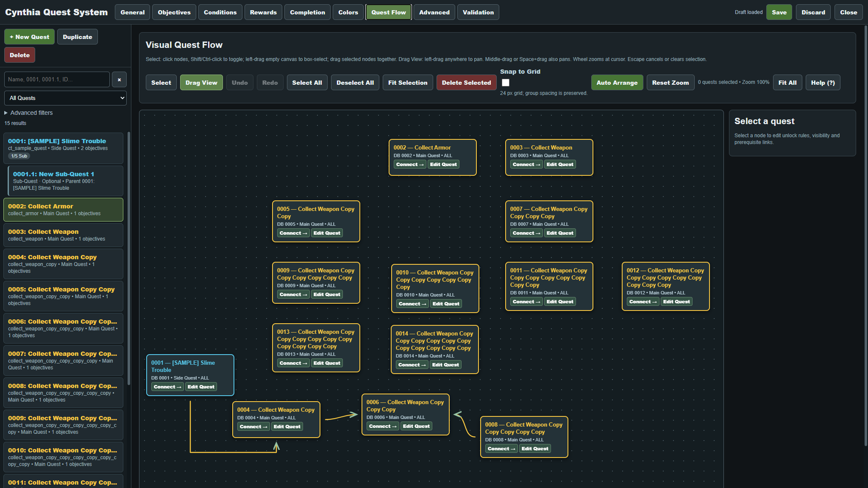This screenshot has width=868, height=488.
Task: Click Edit Quest on node 0014
Action: click(x=445, y=365)
